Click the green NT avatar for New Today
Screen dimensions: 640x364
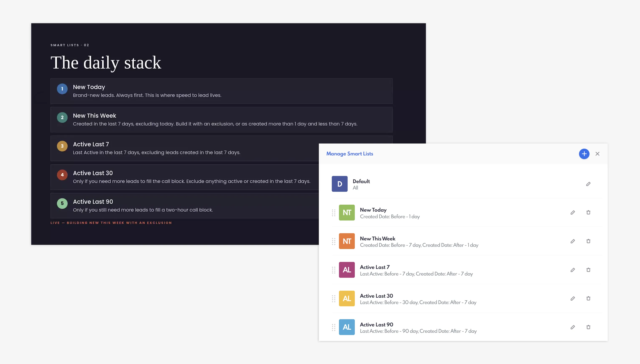[347, 213]
